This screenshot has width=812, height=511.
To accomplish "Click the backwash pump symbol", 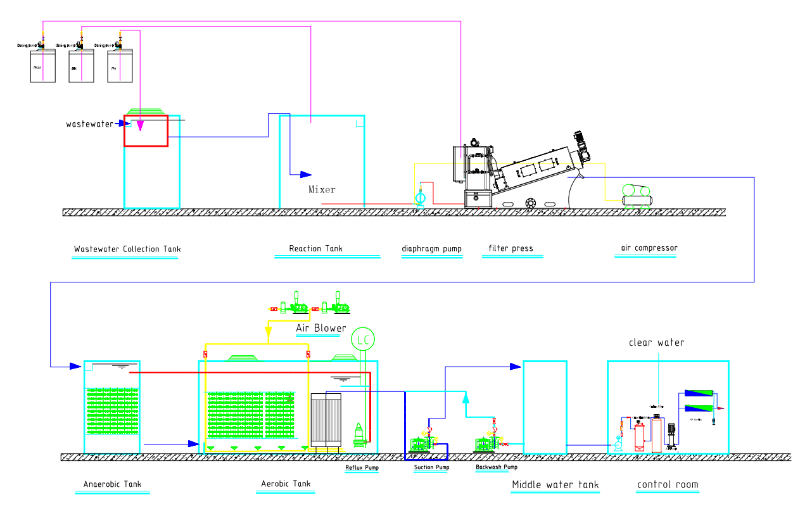I will [489, 441].
